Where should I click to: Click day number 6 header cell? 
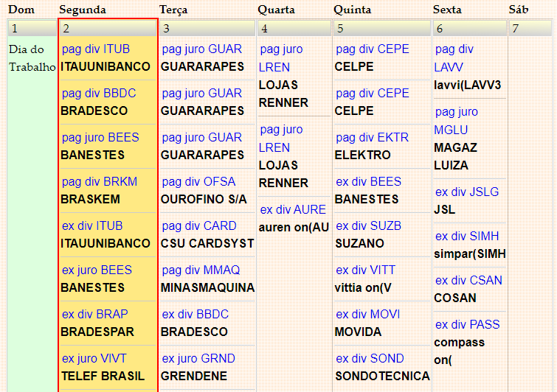(470, 28)
